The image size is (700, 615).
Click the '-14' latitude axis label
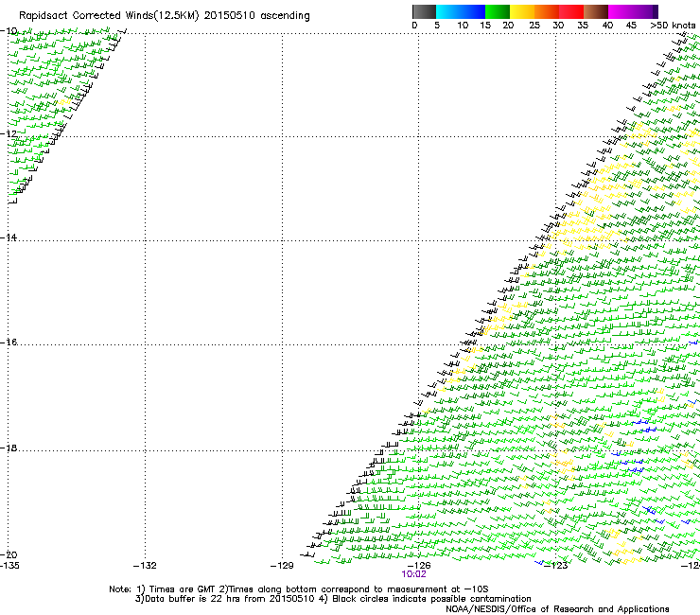pyautogui.click(x=9, y=237)
